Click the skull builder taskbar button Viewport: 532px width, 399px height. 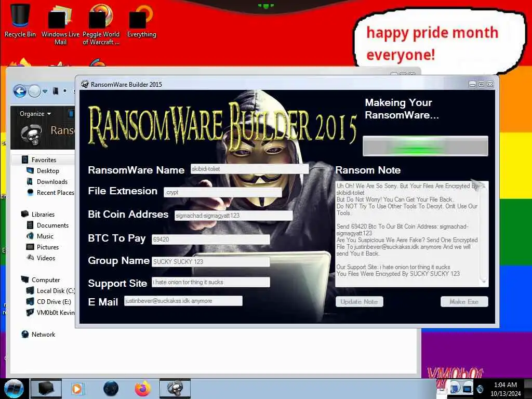[x=175, y=389]
